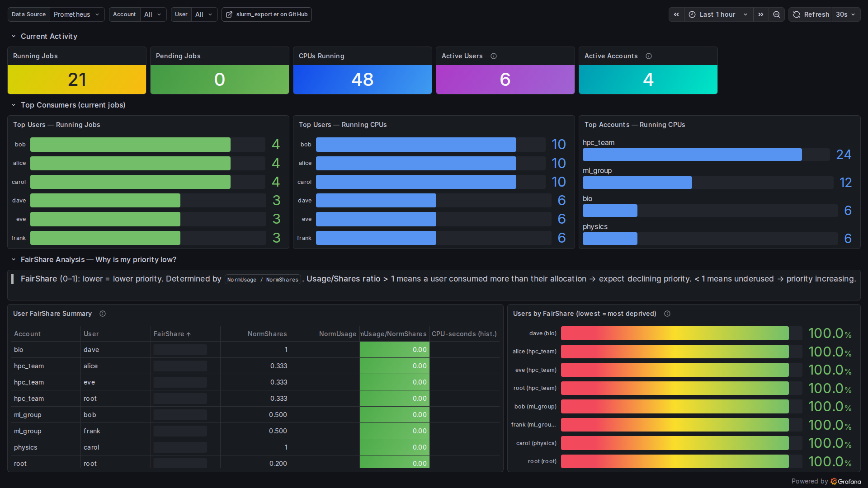This screenshot has height=488, width=868.
Task: Click root (root) FairShare gauge bar
Action: pos(675,461)
